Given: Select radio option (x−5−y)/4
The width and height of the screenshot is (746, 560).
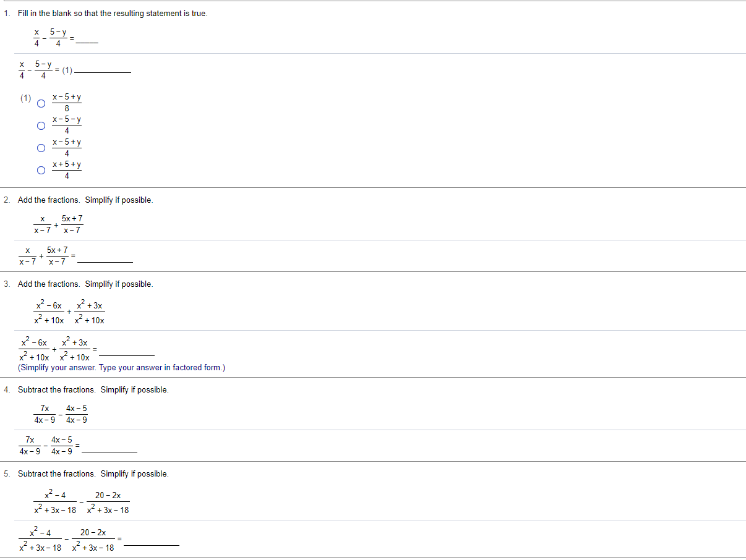Looking at the screenshot, I should click(41, 126).
